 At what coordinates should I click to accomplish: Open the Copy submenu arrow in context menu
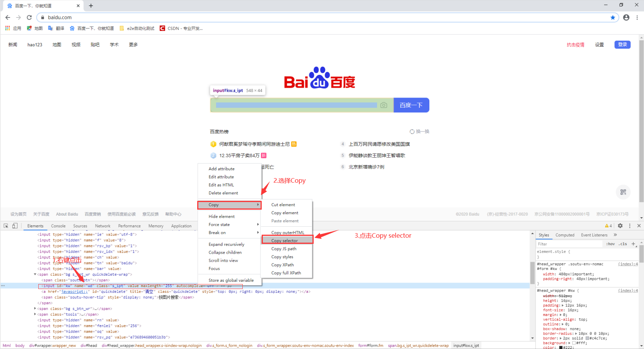tap(258, 205)
